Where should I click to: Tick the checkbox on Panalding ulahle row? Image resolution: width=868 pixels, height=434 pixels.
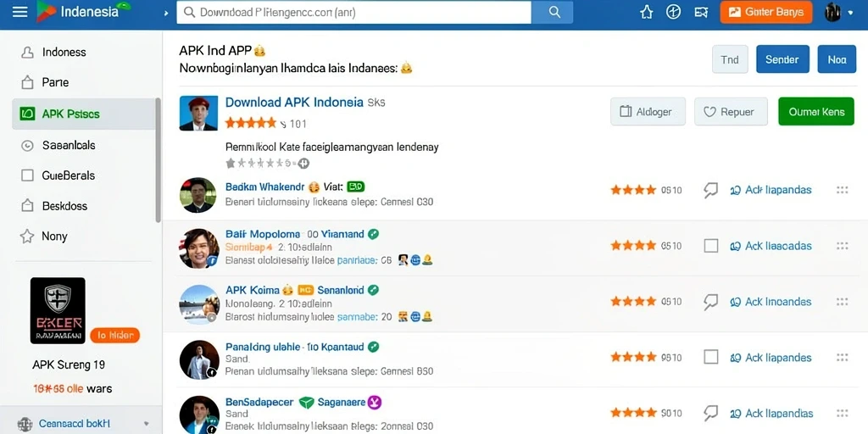coord(711,357)
